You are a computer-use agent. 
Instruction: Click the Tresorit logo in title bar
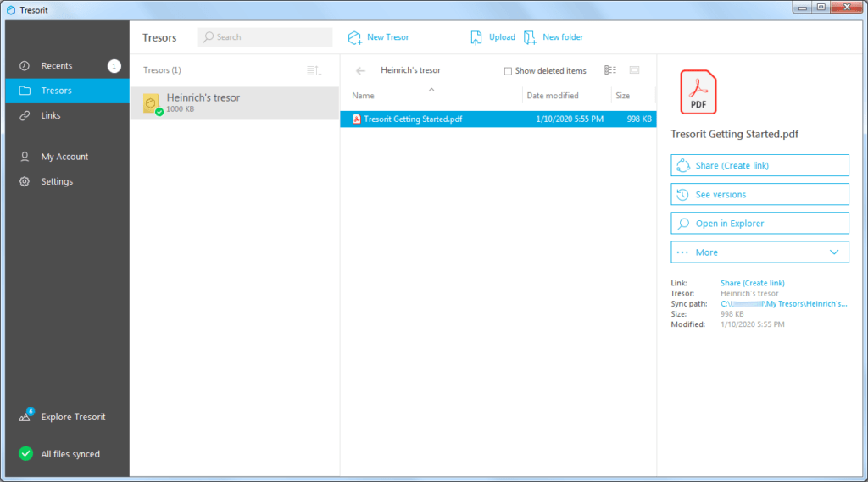point(11,10)
